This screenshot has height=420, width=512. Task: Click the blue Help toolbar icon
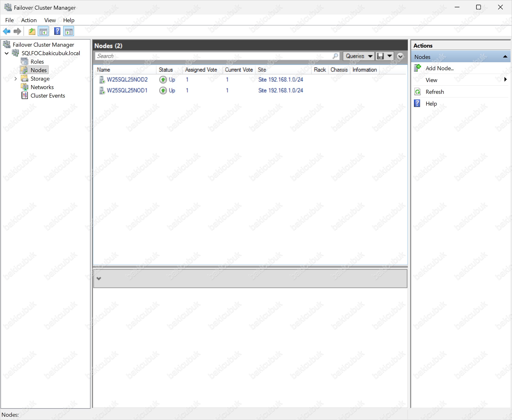pyautogui.click(x=57, y=31)
